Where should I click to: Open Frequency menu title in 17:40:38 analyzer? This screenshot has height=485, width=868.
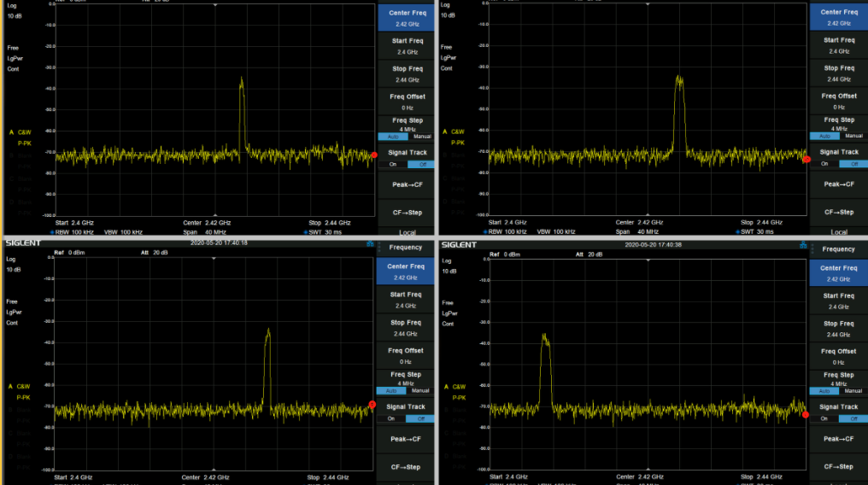coord(838,248)
